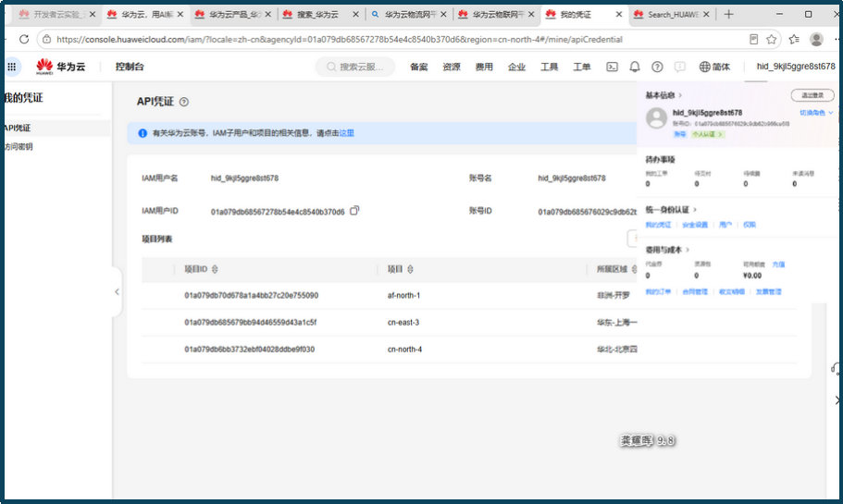843x504 pixels.
Task: Switch to 搜索_华为云 browser tab
Action: point(321,15)
